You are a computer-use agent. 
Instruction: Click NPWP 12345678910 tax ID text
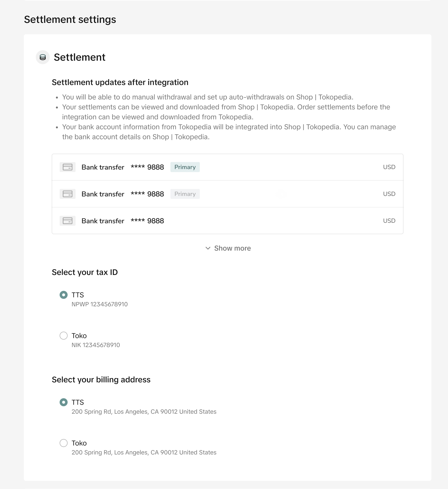(99, 304)
